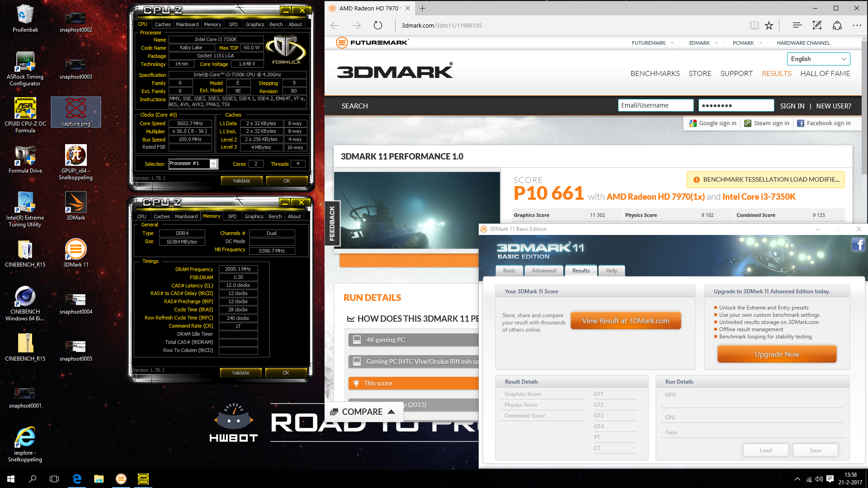Click OK in lower CPU-Z window
Image resolution: width=868 pixels, height=488 pixels.
click(x=286, y=373)
